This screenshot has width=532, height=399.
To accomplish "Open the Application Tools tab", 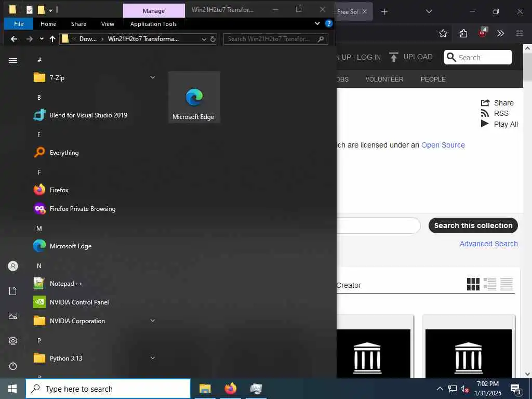I will coord(153,24).
